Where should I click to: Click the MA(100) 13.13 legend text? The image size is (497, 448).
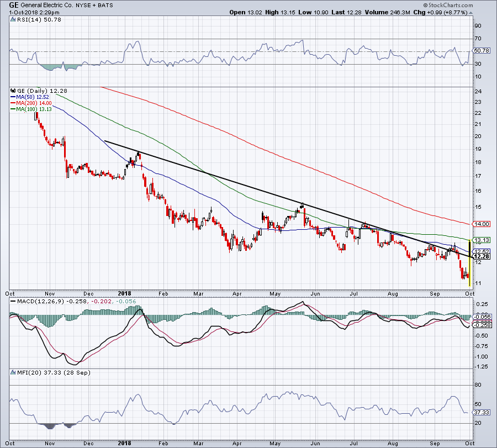[x=34, y=109]
